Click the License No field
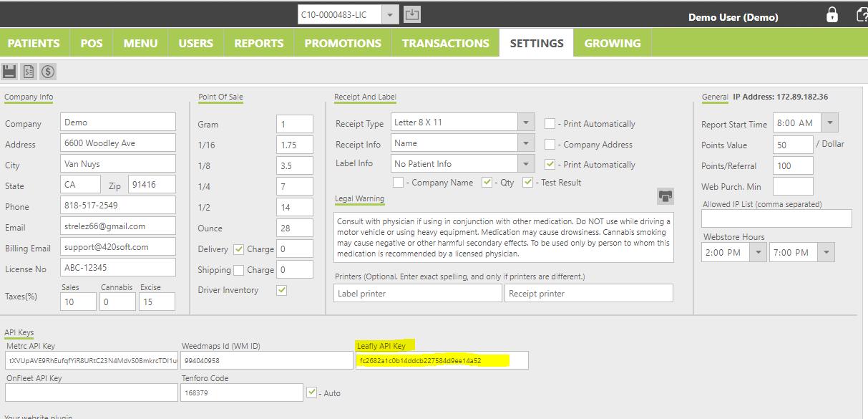The height and width of the screenshot is (419, 868). click(x=118, y=267)
